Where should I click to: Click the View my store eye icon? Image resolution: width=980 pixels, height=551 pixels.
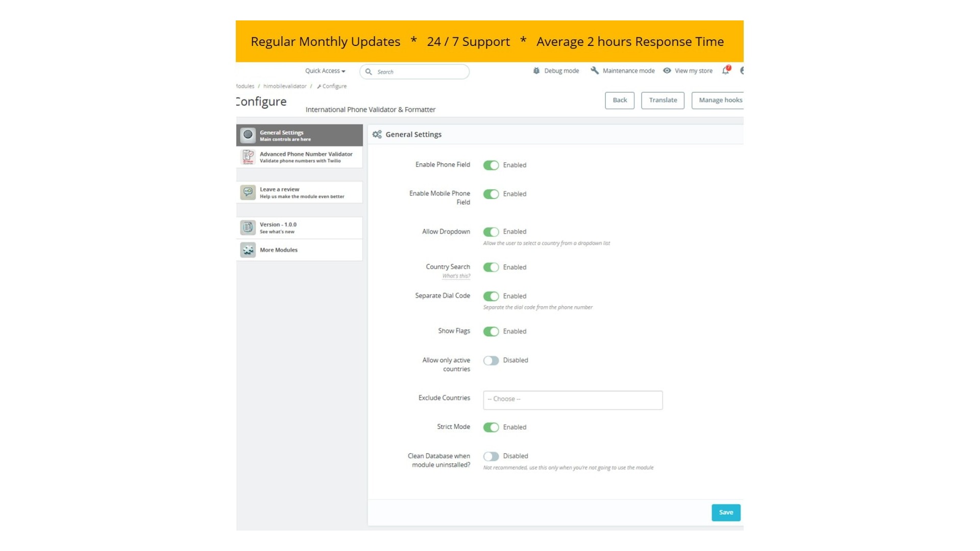[667, 70]
